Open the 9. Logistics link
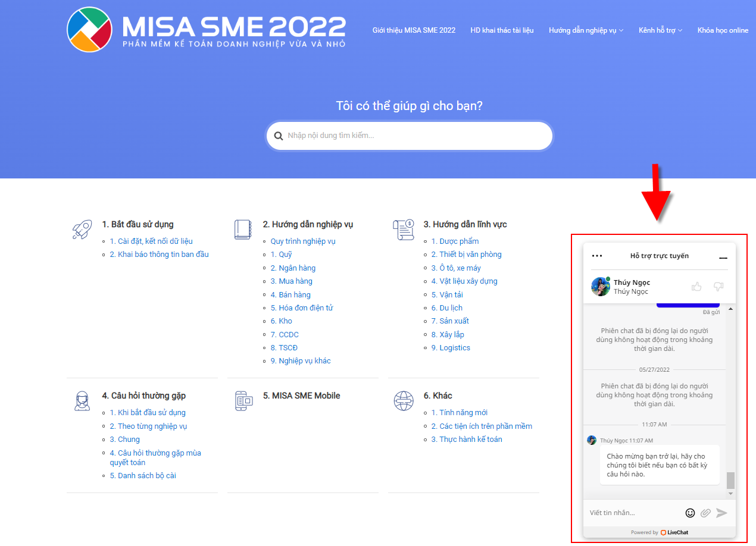This screenshot has height=546, width=756. click(451, 348)
